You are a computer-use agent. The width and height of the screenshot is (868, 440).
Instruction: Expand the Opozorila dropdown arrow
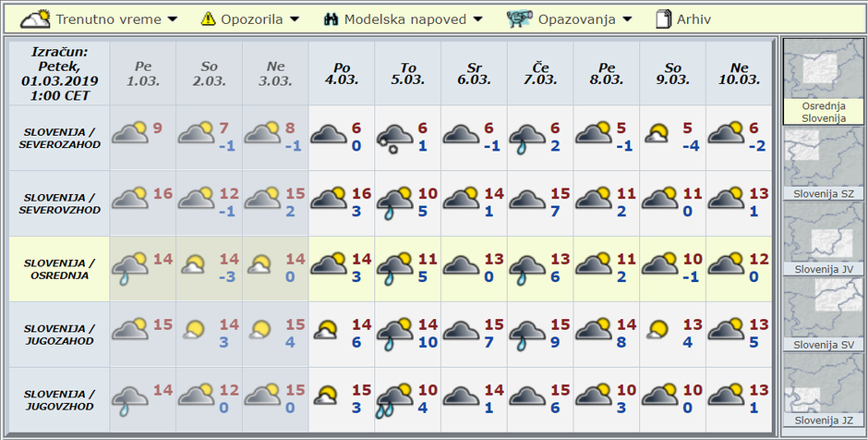(295, 19)
